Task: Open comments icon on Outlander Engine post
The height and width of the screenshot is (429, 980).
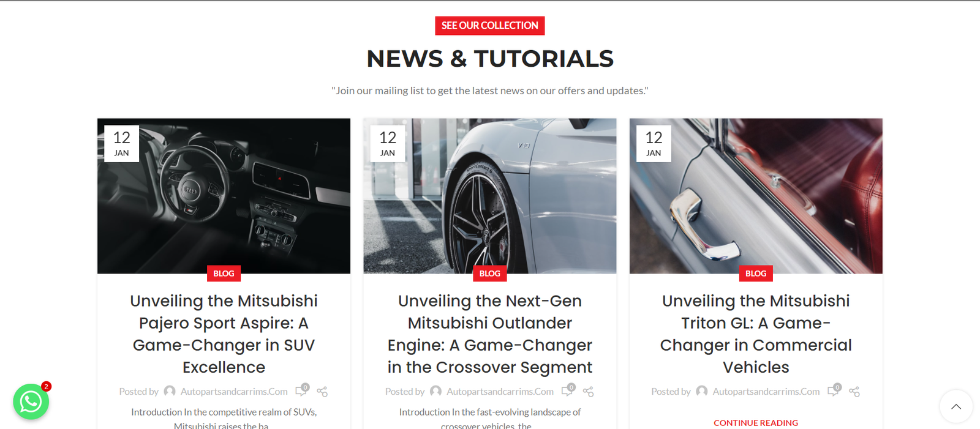Action: [568, 390]
